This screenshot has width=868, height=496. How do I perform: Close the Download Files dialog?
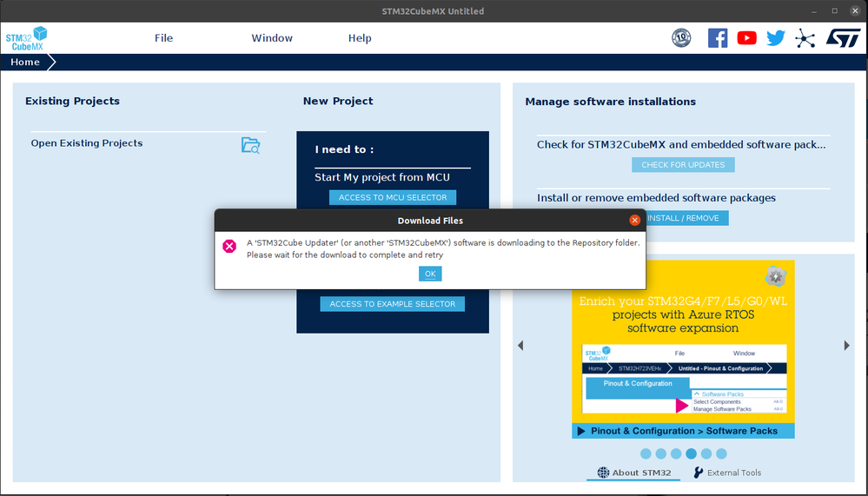pos(634,221)
